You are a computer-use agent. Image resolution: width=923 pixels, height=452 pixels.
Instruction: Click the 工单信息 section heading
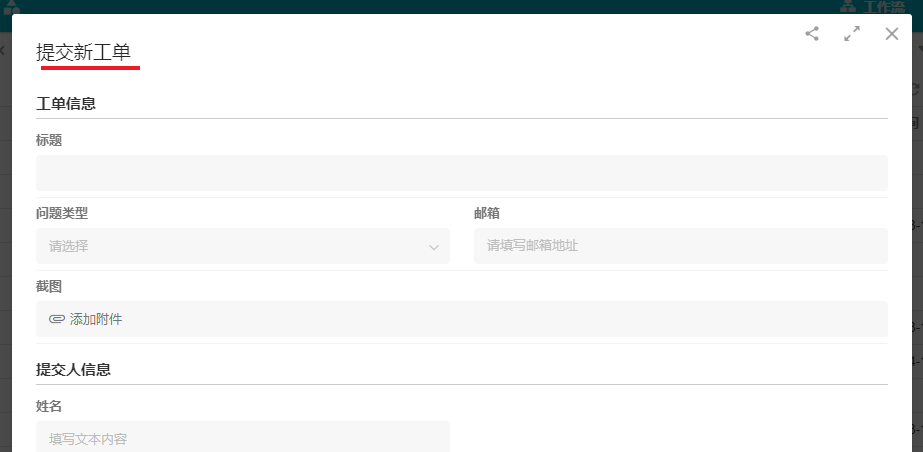(66, 103)
